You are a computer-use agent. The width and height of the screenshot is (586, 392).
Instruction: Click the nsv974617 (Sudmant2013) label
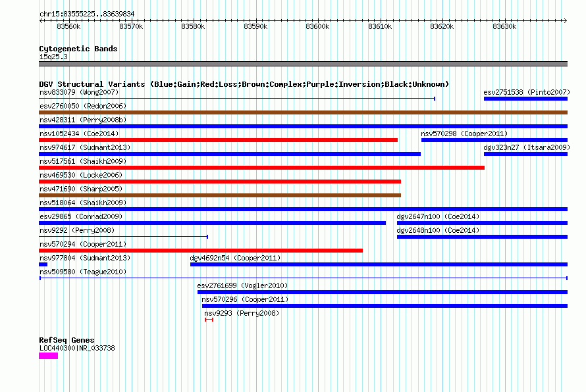tap(85, 147)
